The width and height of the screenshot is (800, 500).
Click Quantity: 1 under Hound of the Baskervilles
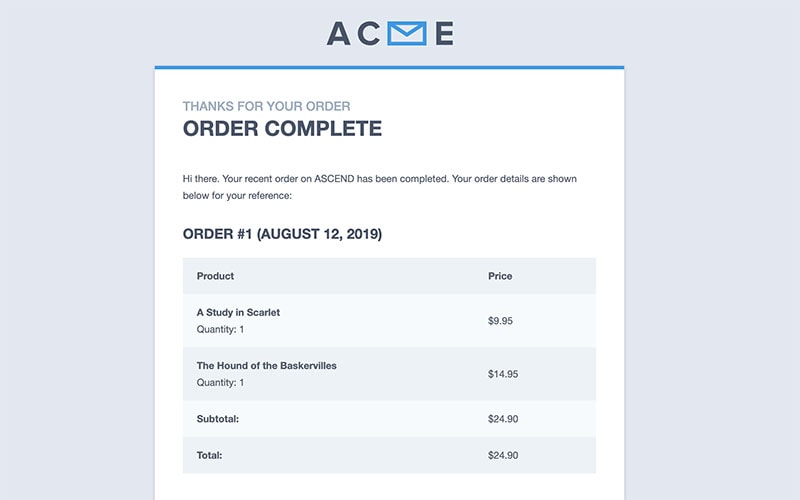tap(220, 383)
